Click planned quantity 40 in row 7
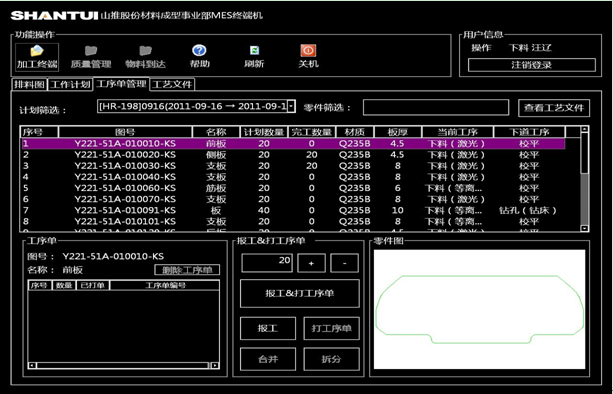This screenshot has height=394, width=613. click(x=264, y=210)
